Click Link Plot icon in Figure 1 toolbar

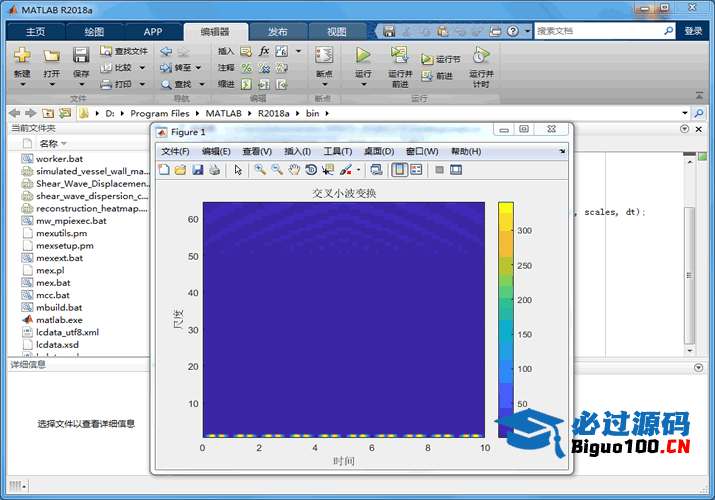tap(376, 170)
